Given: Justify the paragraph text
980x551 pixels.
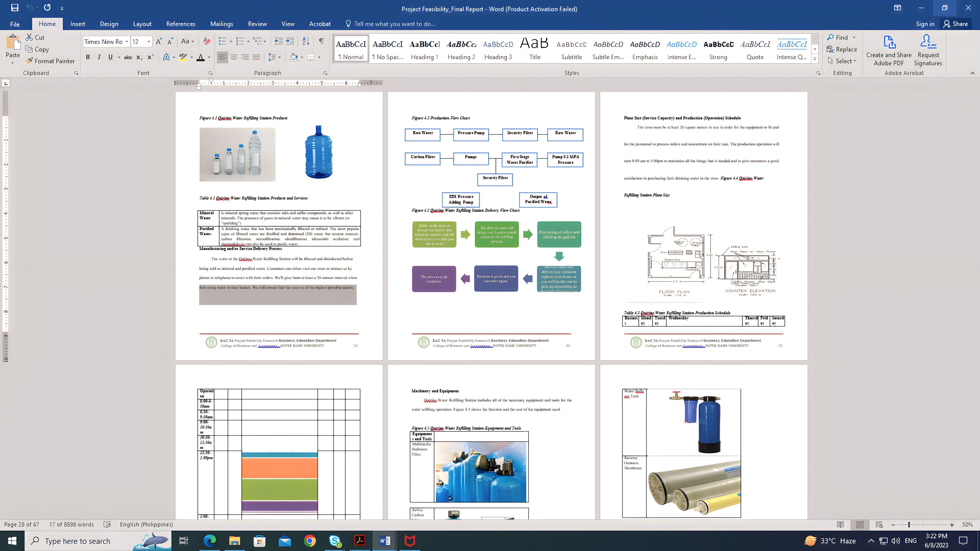Looking at the screenshot, I should [256, 57].
